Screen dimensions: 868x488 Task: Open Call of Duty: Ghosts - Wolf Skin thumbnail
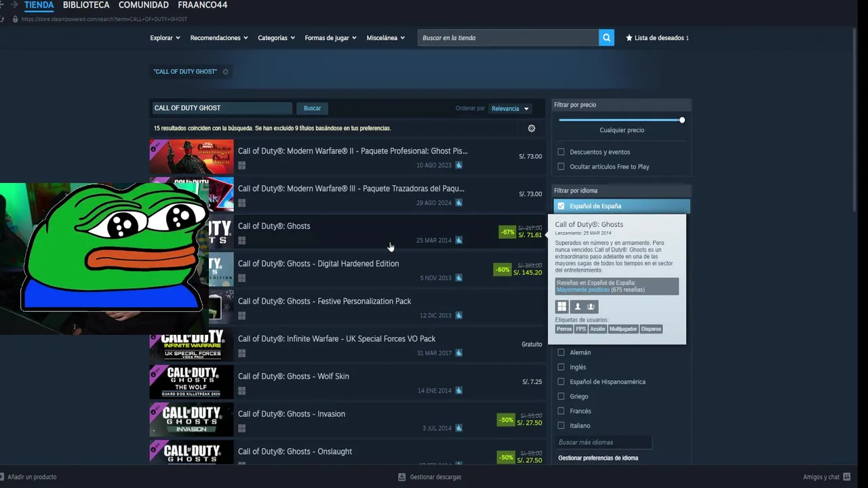pos(192,382)
